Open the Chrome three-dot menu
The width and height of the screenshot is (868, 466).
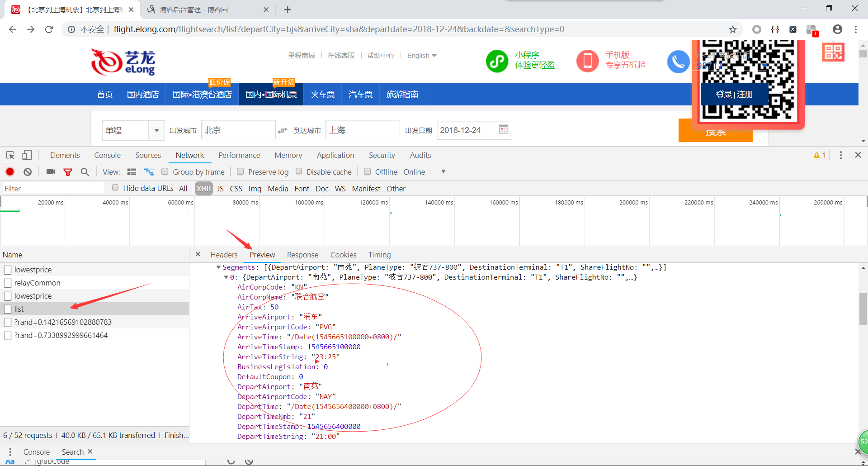tap(856, 29)
